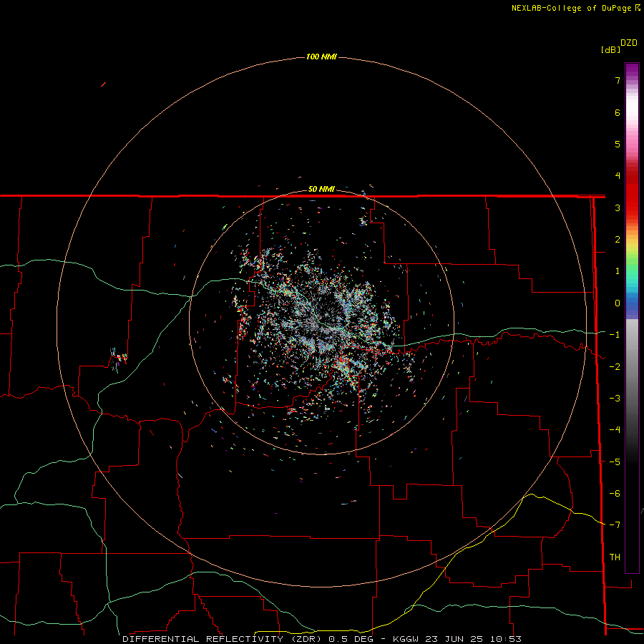Click the -2 value on the color scale
Image resolution: width=644 pixels, height=644 pixels.
[x=615, y=367]
